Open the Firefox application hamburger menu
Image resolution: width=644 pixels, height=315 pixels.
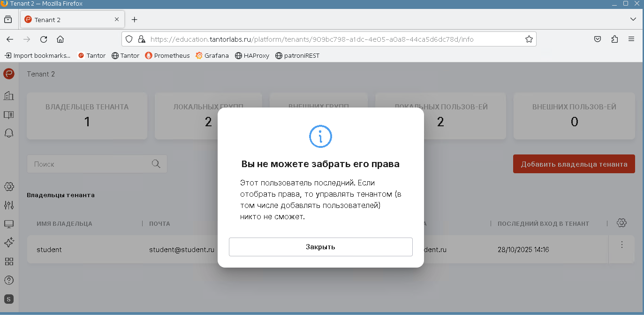tap(631, 39)
